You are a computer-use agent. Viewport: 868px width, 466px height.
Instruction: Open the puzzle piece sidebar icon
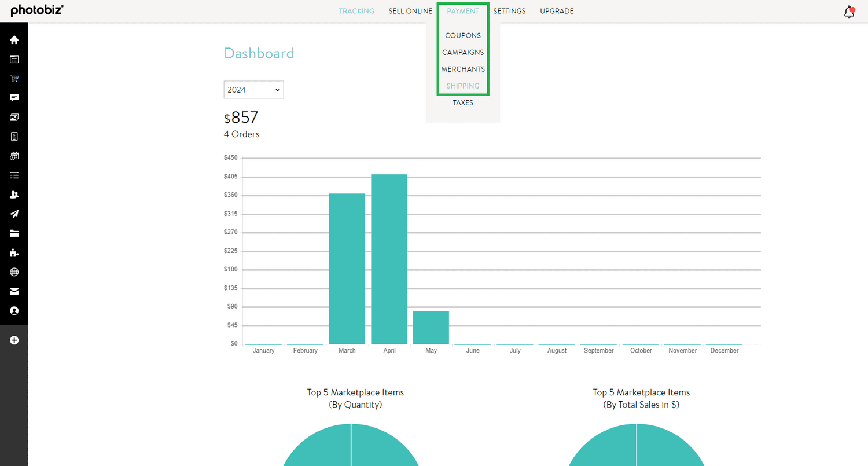[x=14, y=253]
